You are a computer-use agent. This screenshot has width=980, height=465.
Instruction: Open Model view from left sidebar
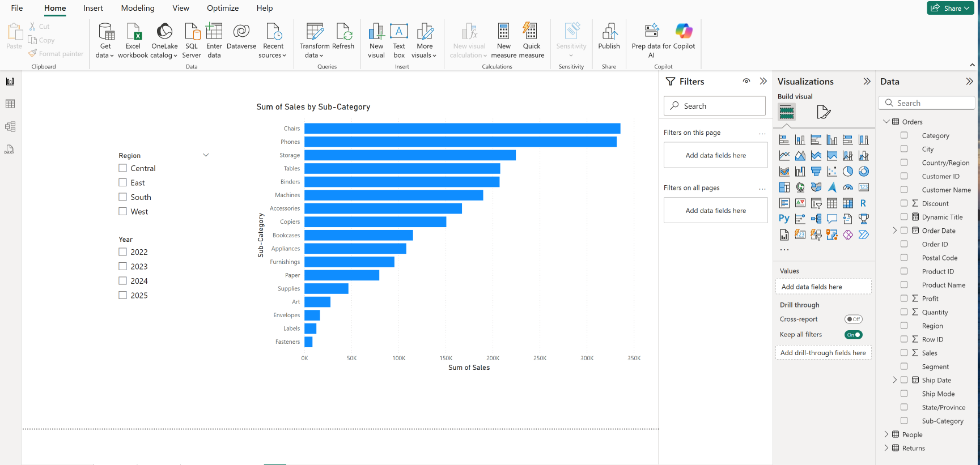[10, 127]
